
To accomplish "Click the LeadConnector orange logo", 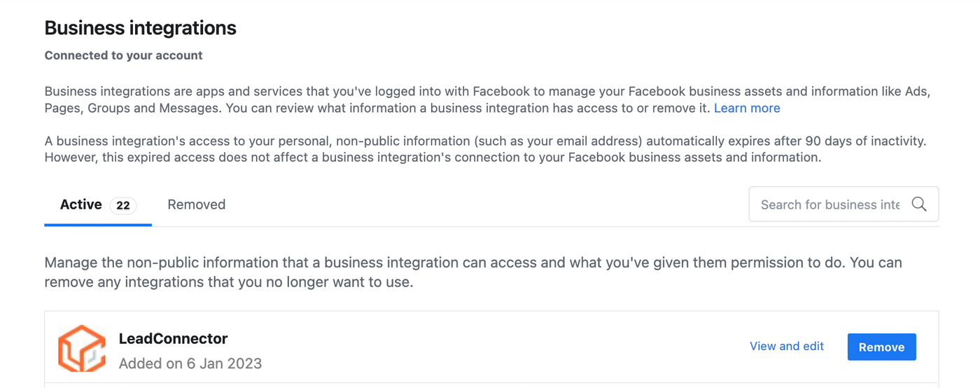I will (x=82, y=348).
